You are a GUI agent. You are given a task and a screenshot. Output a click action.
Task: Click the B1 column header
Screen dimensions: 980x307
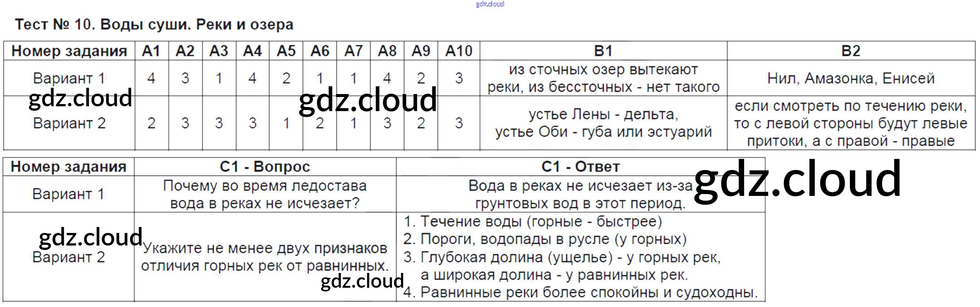pos(603,51)
